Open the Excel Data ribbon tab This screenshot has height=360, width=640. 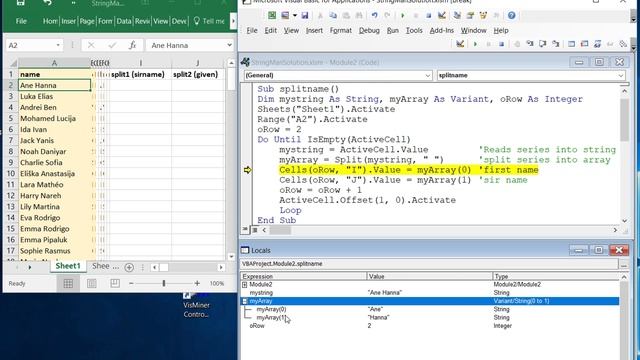124,21
